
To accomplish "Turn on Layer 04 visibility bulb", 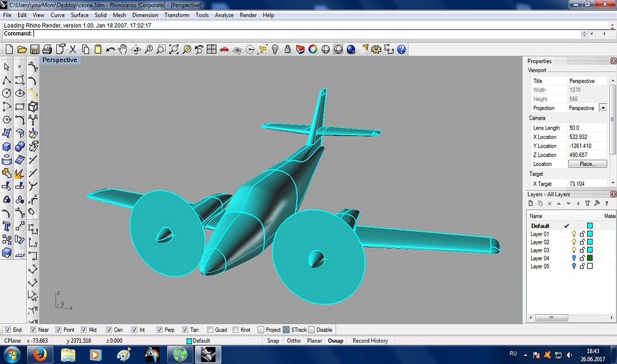I will (x=574, y=258).
